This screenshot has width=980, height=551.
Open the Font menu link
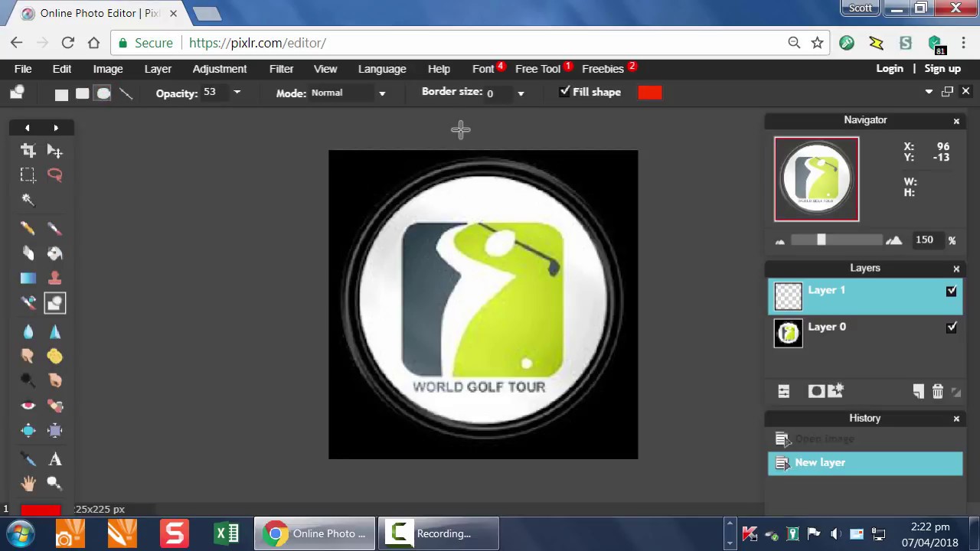pyautogui.click(x=483, y=69)
